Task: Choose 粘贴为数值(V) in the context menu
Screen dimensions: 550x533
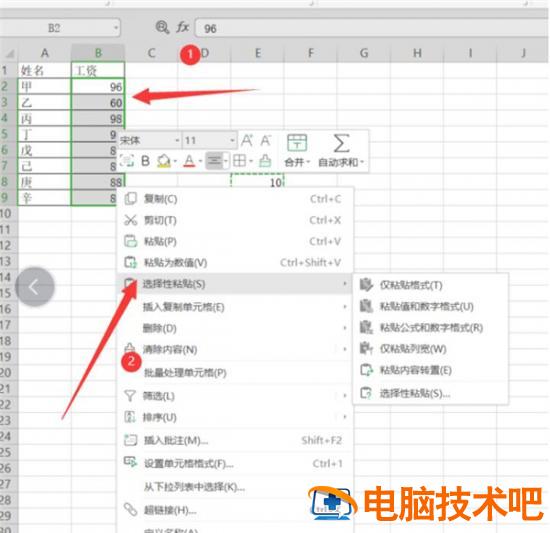Action: click(235, 262)
